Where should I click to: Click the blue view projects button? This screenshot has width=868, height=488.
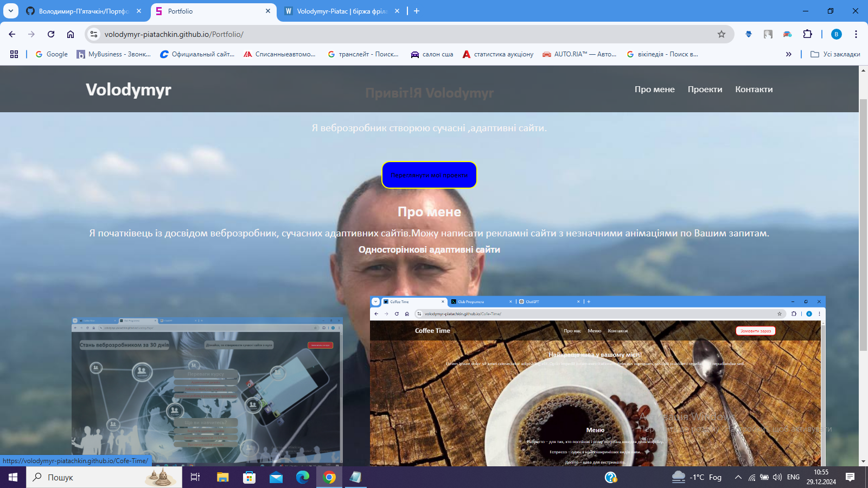pos(429,175)
